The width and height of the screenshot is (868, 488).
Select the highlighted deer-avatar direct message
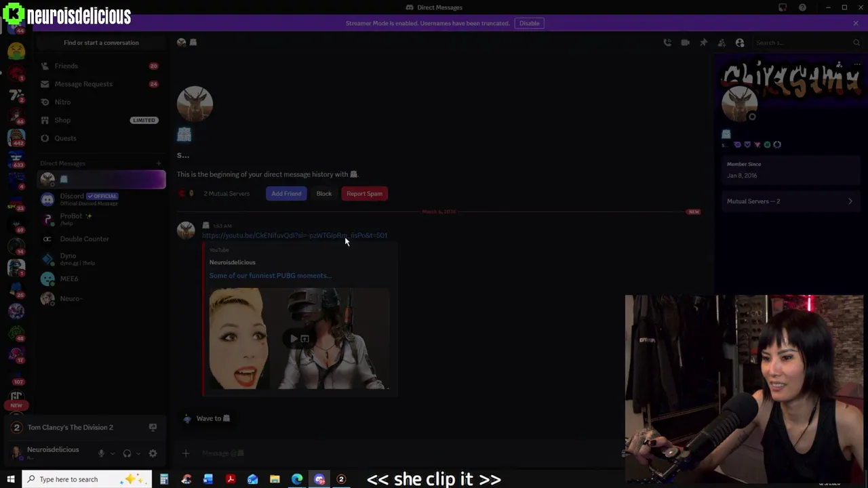pyautogui.click(x=101, y=180)
